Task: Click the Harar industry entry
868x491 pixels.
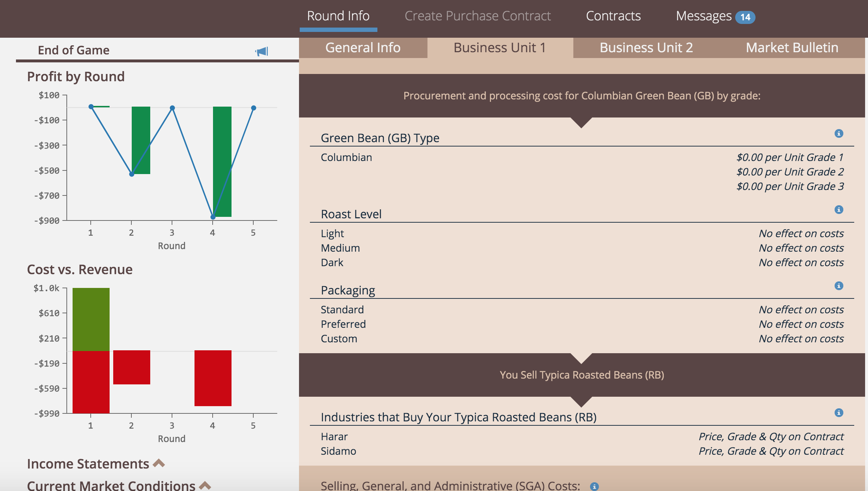Action: point(333,437)
